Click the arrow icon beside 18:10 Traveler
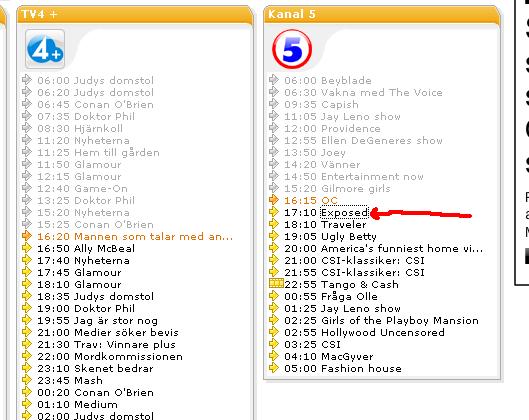Screen dimensions: 529x420 coord(274,224)
